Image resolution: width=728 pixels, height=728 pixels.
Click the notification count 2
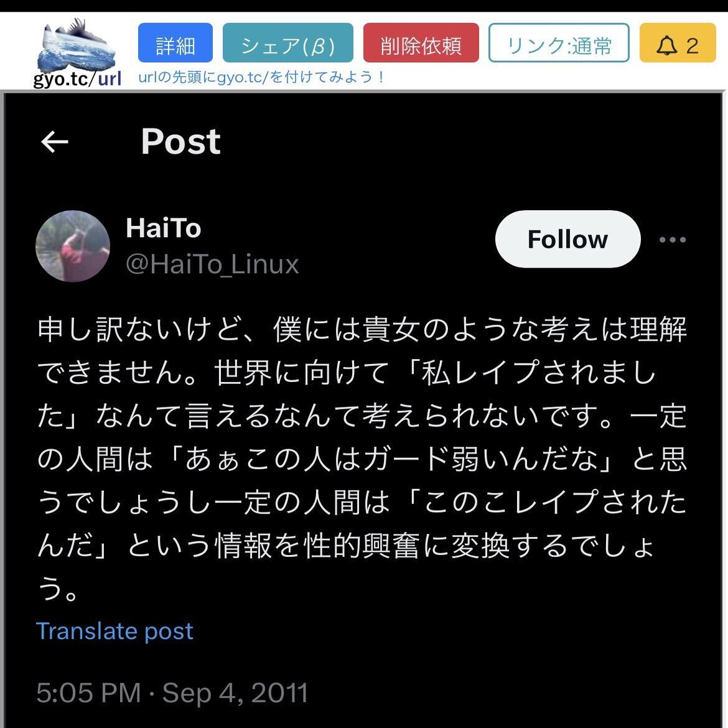click(693, 46)
